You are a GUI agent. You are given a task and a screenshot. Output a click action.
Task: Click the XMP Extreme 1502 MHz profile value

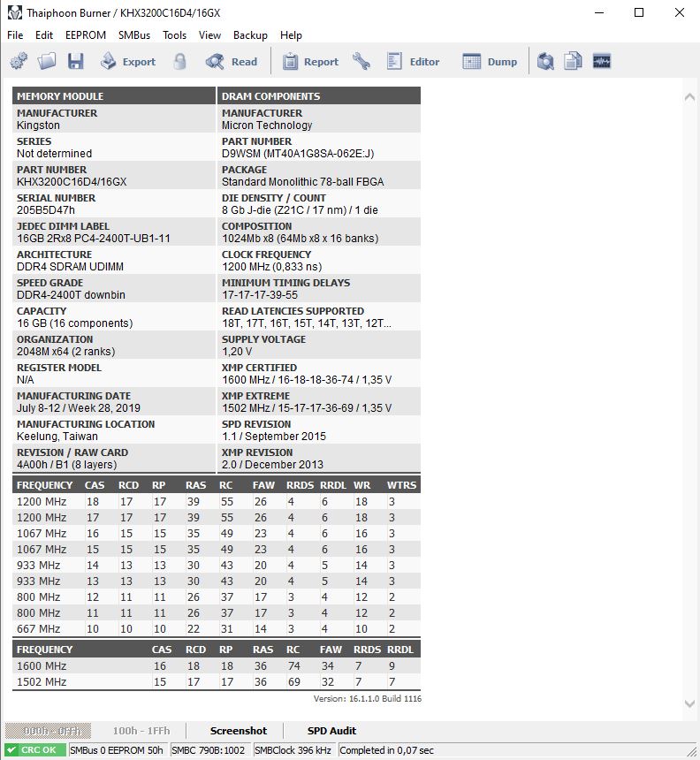(x=307, y=408)
